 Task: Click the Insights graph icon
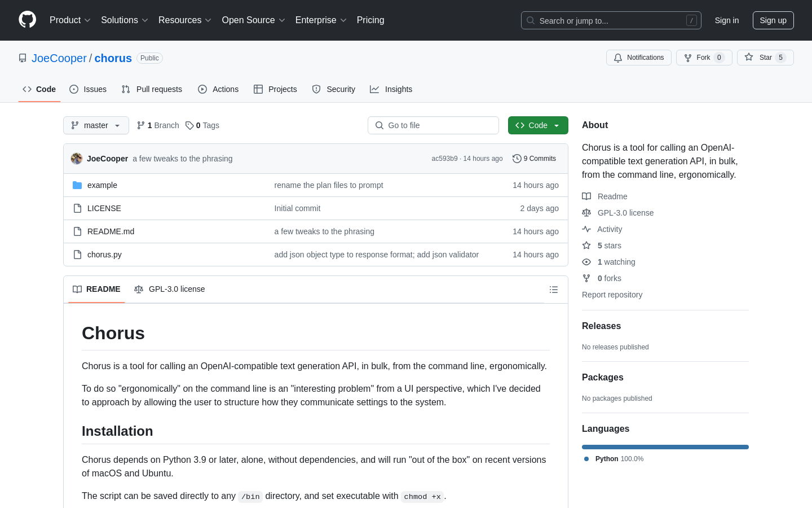click(x=374, y=89)
